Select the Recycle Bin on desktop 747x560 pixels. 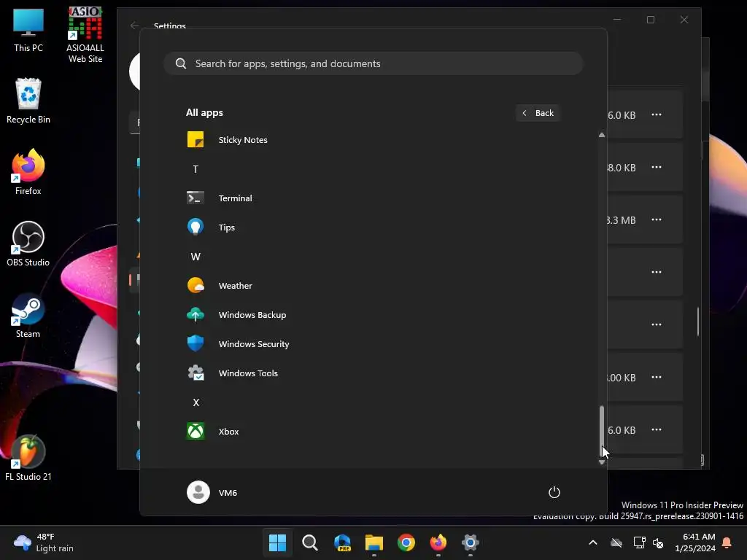point(28,101)
